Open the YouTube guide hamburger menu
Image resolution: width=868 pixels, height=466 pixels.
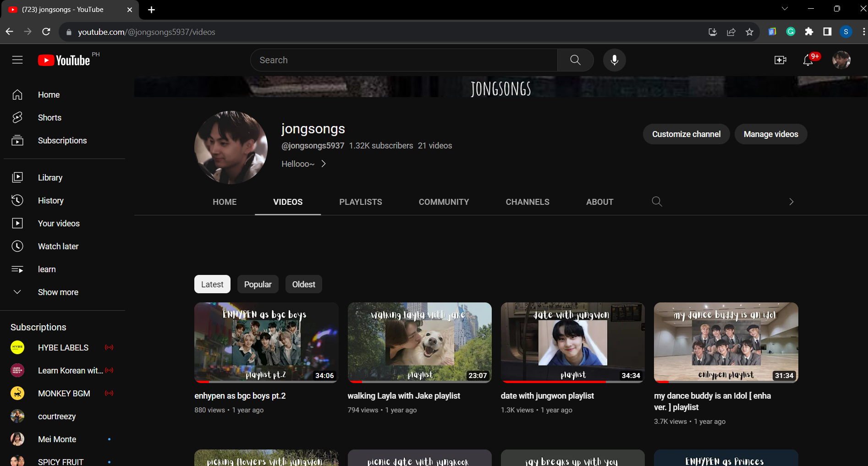coord(17,60)
